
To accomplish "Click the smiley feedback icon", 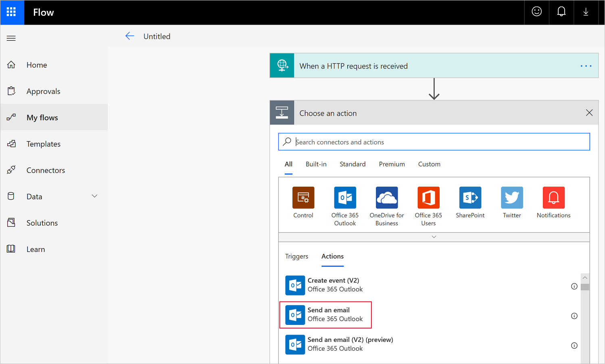I will 536,12.
